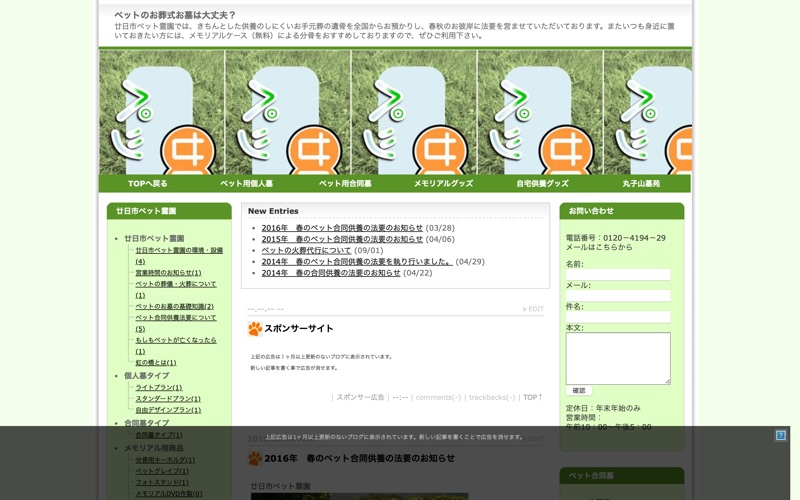Viewport: 800px width, 500px height.
Task: Click the EDIT link above スポンサーサイト
Action: pyautogui.click(x=536, y=309)
